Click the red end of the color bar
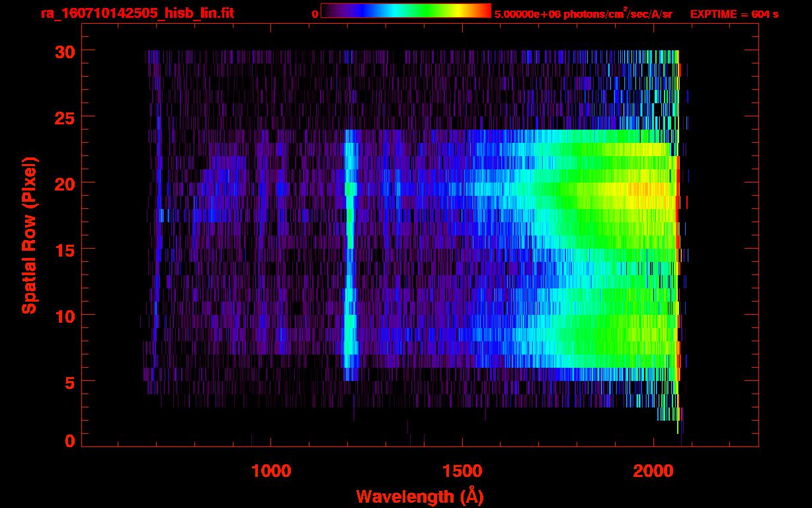This screenshot has height=508, width=812. click(484, 11)
